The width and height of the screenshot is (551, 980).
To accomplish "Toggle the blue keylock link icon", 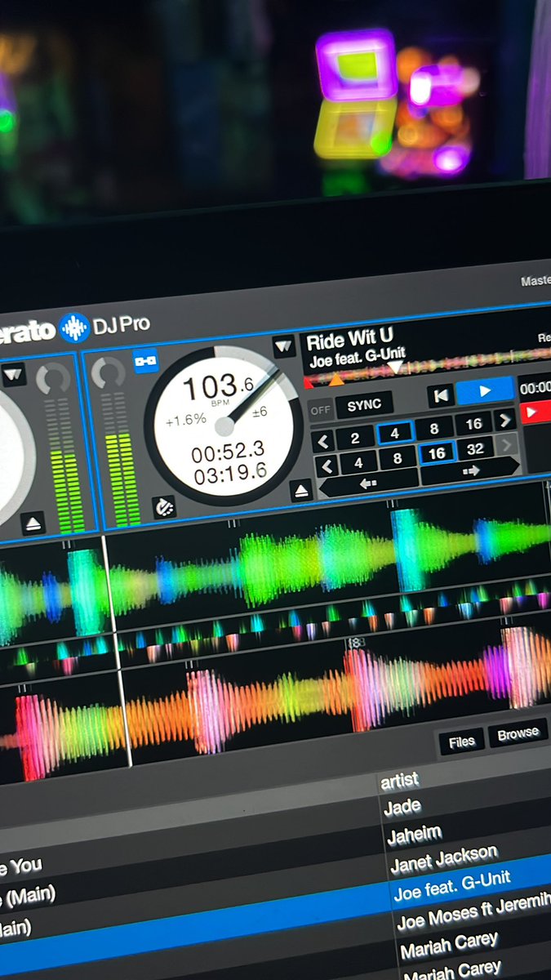I will pyautogui.click(x=145, y=362).
